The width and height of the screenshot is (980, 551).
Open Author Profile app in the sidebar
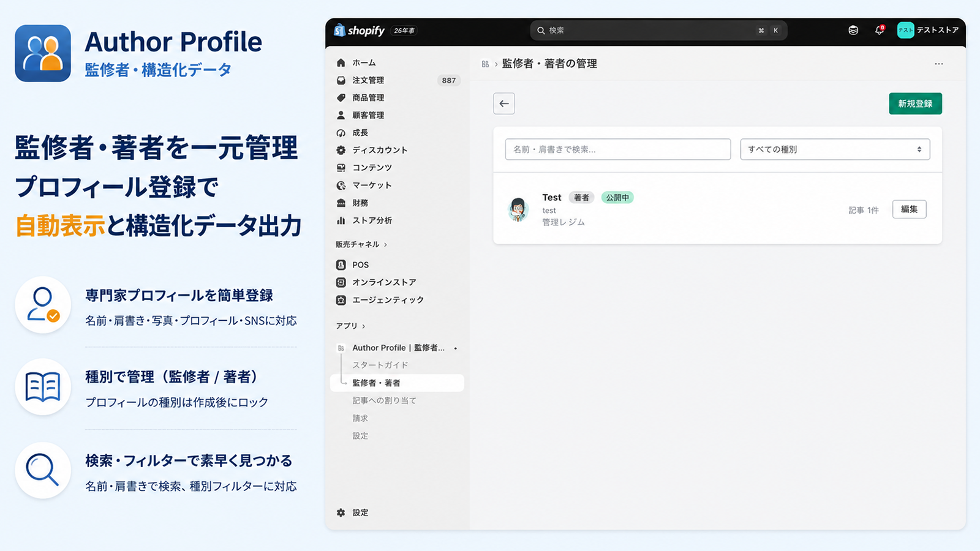[397, 348]
